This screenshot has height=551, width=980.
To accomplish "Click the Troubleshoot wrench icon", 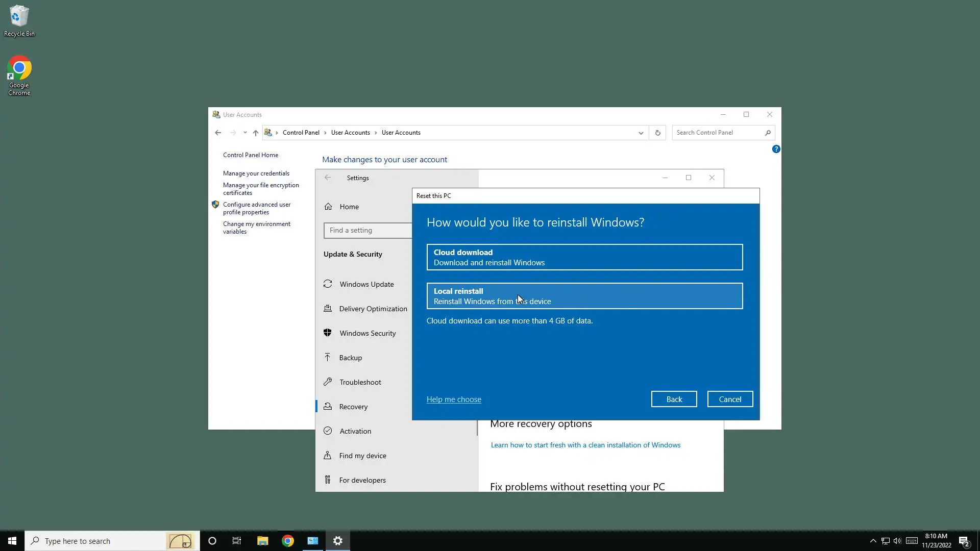I will tap(328, 382).
